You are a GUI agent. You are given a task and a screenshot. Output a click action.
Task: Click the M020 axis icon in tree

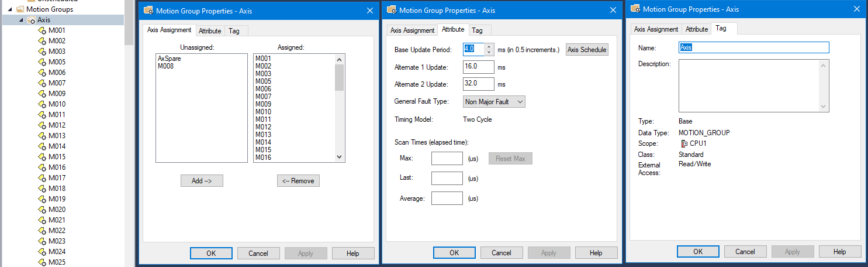click(42, 210)
